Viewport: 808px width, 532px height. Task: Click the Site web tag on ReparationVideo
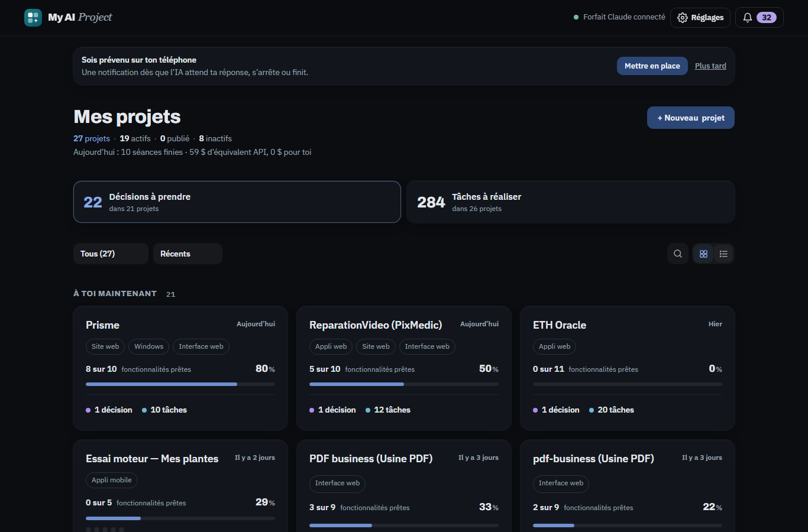376,346
